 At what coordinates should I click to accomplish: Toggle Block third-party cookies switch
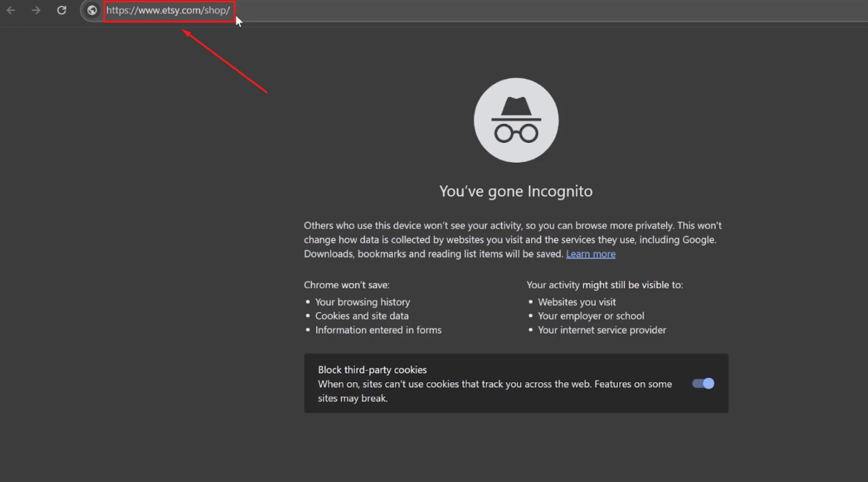pyautogui.click(x=703, y=384)
